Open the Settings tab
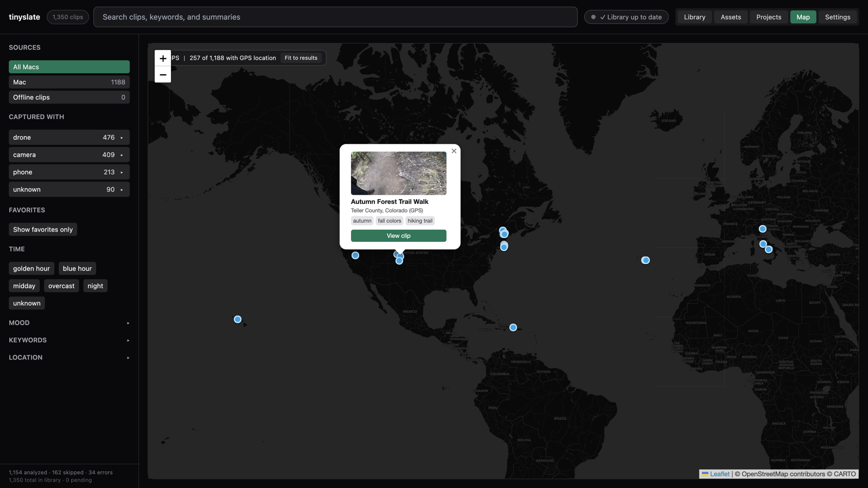 (838, 17)
